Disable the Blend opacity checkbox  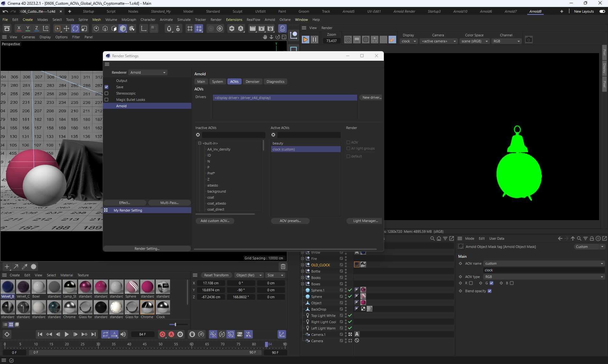(x=490, y=291)
